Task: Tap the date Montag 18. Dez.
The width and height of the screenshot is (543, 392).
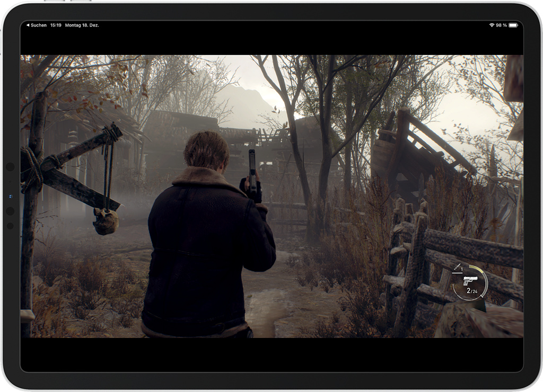Action: tap(82, 25)
